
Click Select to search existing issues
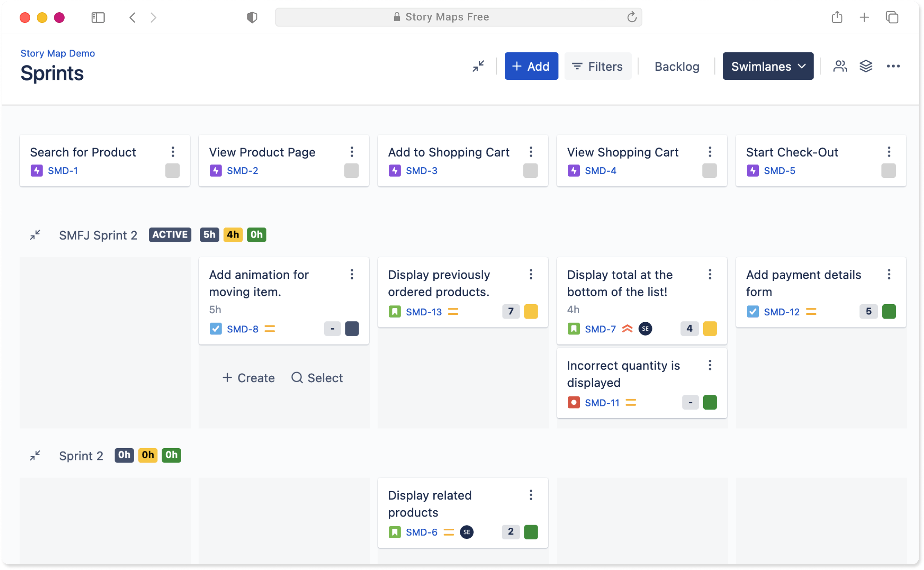[317, 378]
